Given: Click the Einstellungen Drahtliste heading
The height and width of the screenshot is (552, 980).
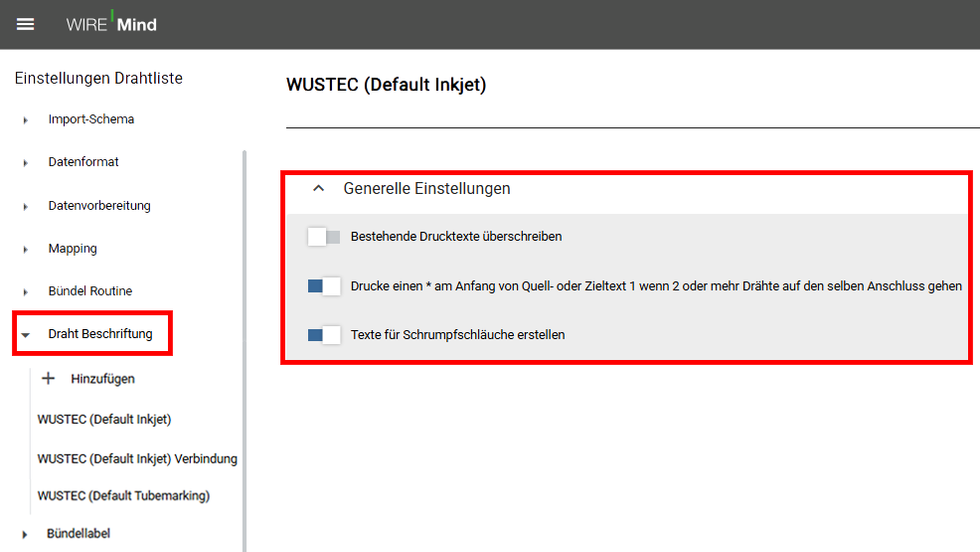Looking at the screenshot, I should (99, 78).
